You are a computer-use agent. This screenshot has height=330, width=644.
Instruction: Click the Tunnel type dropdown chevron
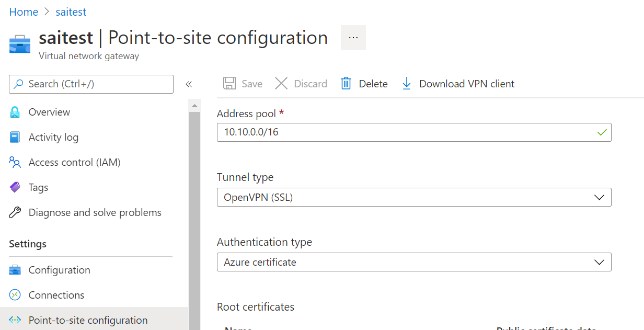click(x=600, y=197)
